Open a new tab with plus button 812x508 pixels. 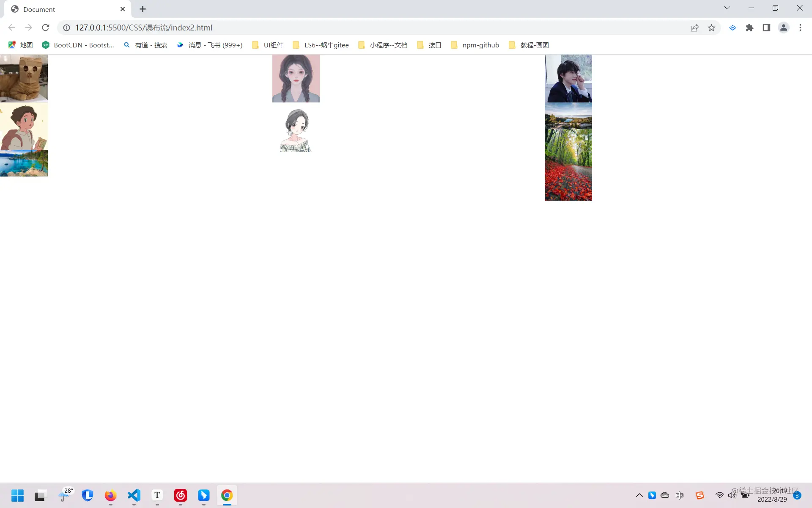(143, 9)
